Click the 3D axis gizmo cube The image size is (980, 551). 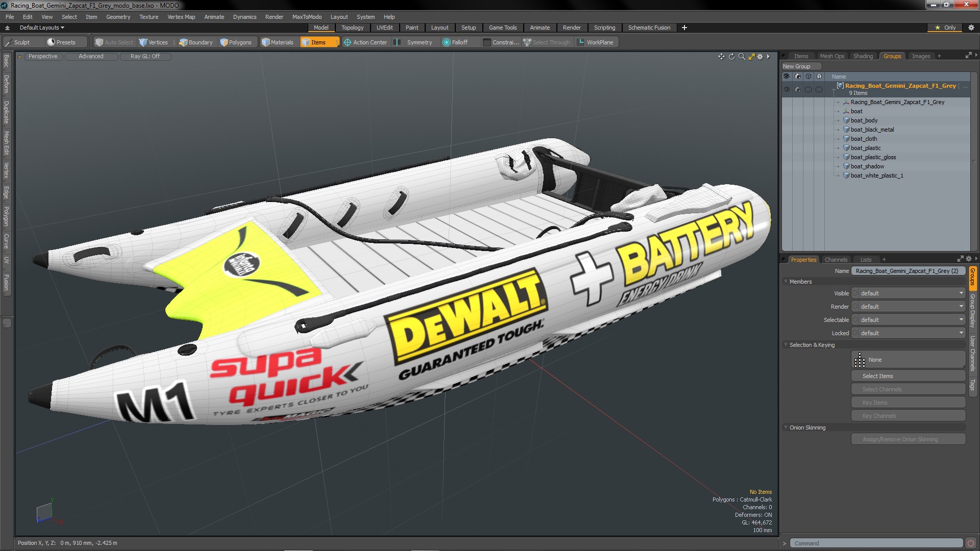45,512
